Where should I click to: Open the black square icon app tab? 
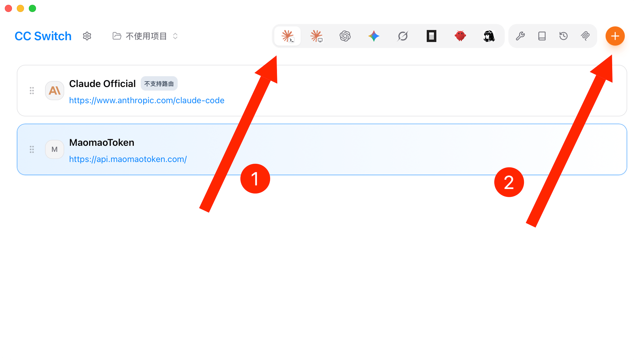[432, 36]
